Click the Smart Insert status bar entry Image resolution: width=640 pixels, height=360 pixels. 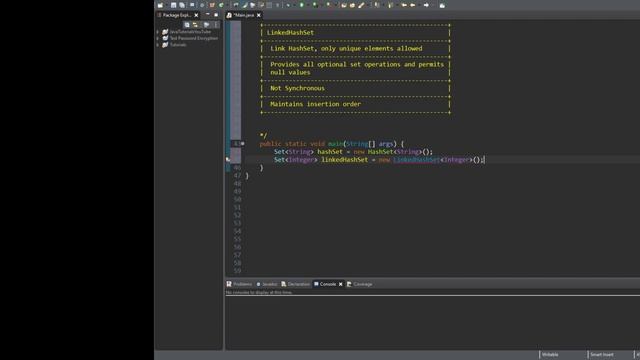pos(602,355)
